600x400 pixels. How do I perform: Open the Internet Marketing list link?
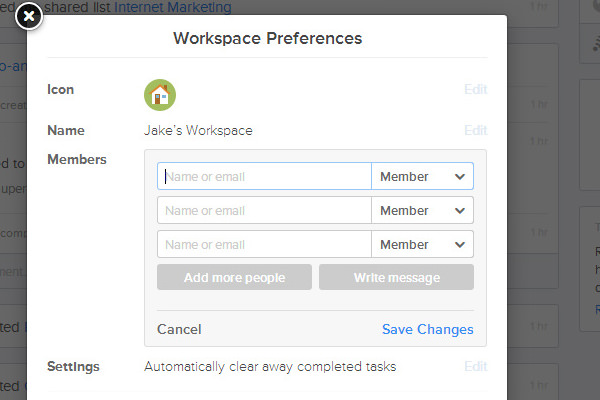tap(173, 7)
